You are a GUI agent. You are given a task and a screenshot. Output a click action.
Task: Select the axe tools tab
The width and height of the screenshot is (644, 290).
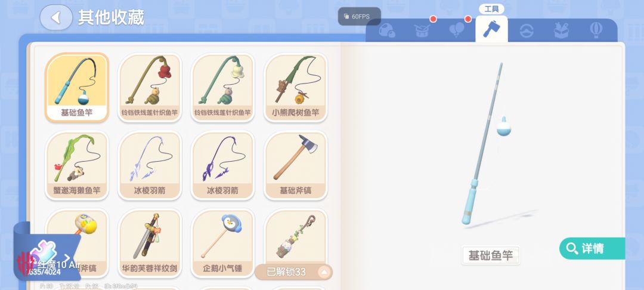pyautogui.click(x=491, y=29)
